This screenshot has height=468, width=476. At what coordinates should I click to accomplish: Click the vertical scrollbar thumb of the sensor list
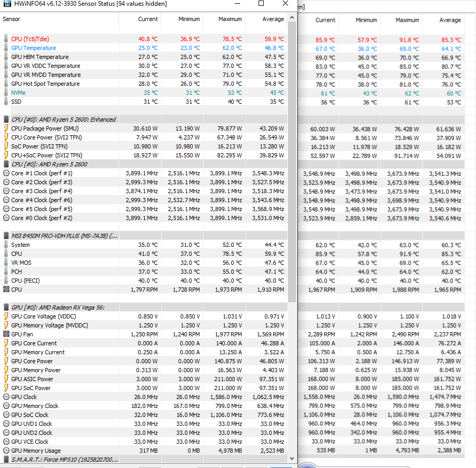pos(292,162)
